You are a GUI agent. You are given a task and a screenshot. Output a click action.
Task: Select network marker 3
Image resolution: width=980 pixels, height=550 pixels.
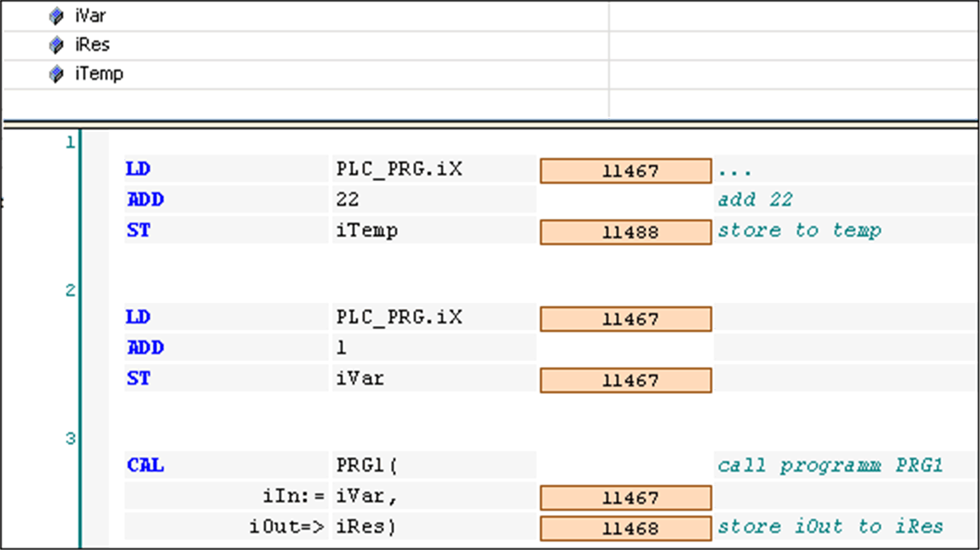[x=70, y=437]
